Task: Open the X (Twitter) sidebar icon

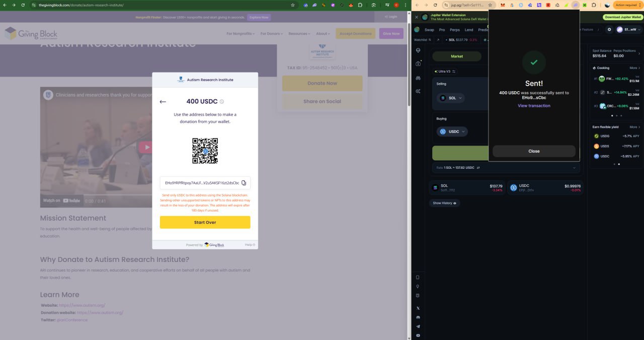Action: point(418,308)
